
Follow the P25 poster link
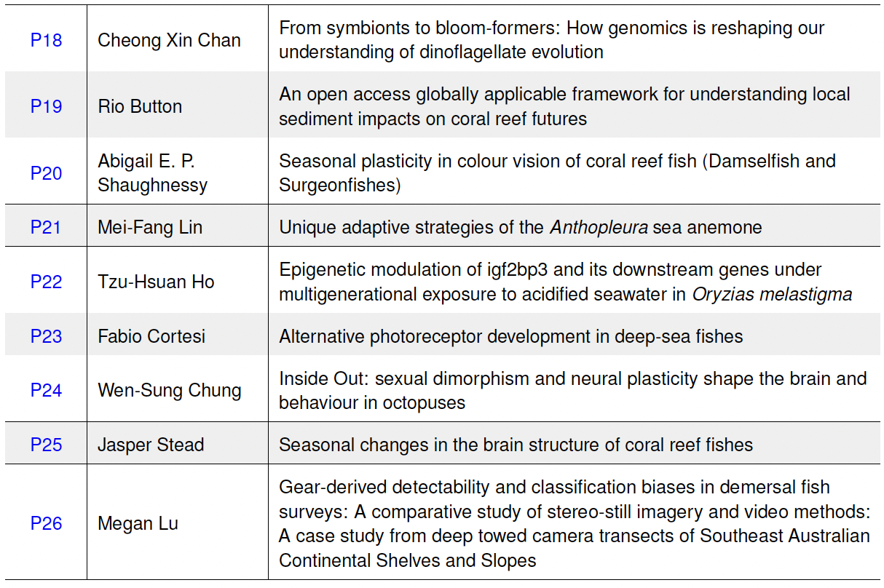[x=46, y=444]
